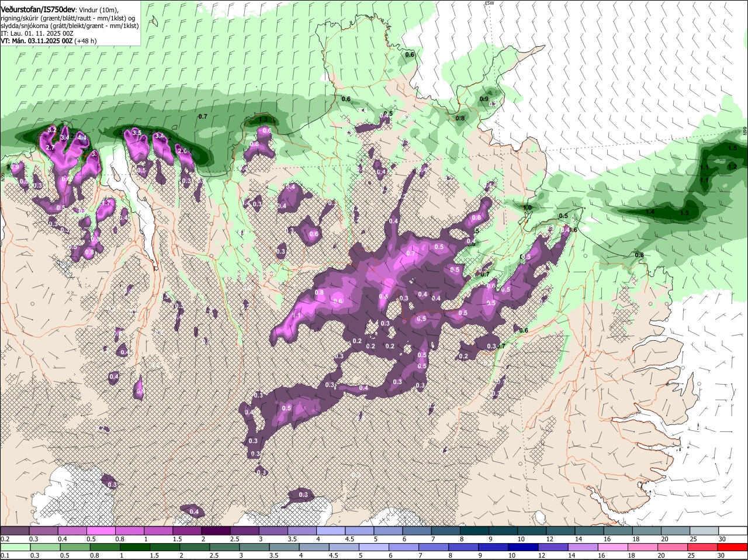
Task: Select upper scale swatch starting at 0.5
Action: (x=101, y=530)
